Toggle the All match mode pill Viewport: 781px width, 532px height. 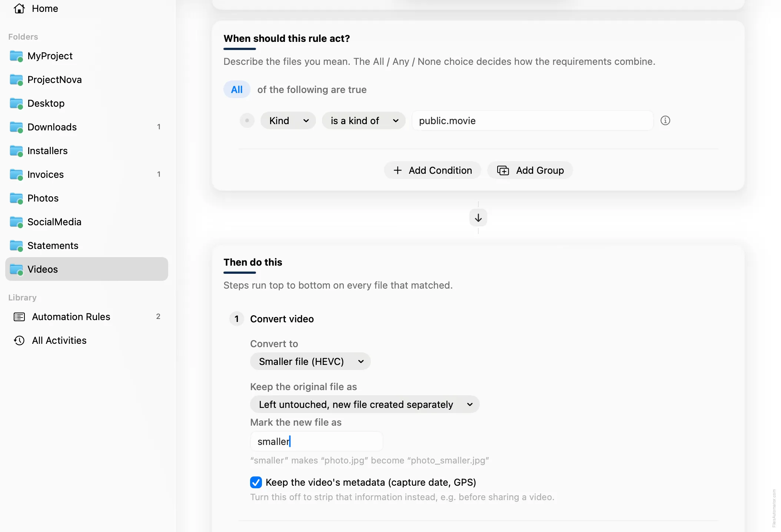click(237, 90)
